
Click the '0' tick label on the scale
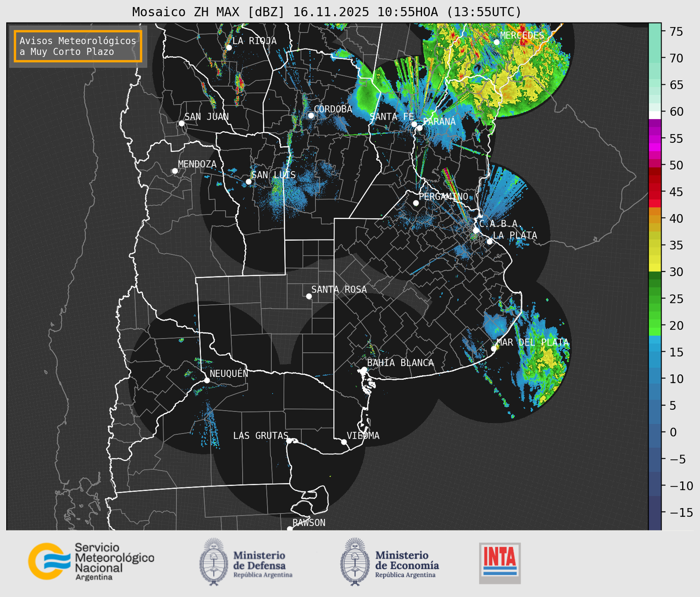[x=673, y=433]
